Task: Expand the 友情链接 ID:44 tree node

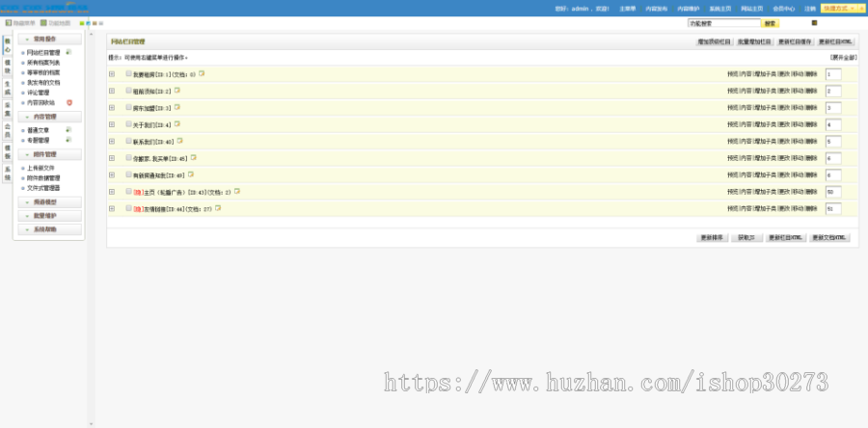Action: click(112, 208)
